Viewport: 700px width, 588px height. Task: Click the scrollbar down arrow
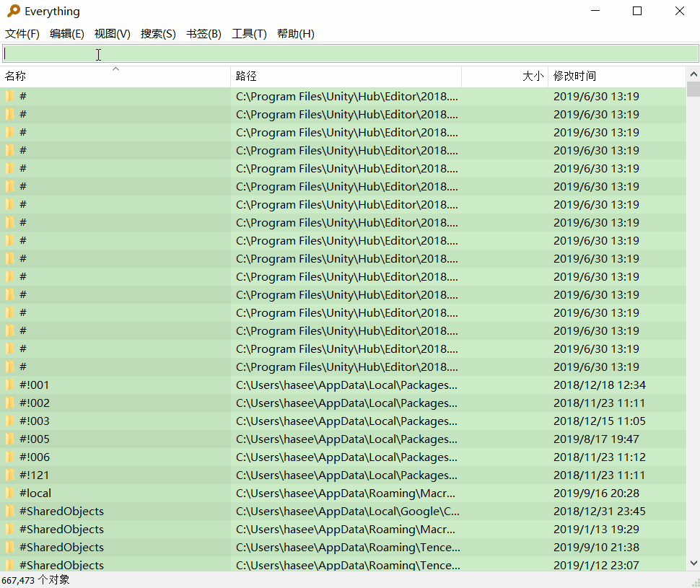click(x=694, y=563)
